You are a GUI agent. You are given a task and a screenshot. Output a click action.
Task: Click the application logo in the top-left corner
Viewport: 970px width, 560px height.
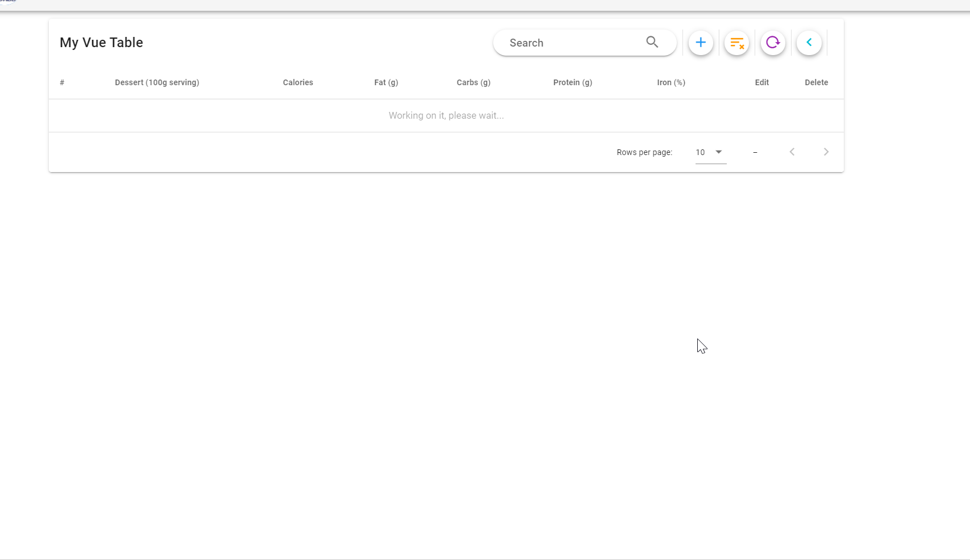point(9,3)
